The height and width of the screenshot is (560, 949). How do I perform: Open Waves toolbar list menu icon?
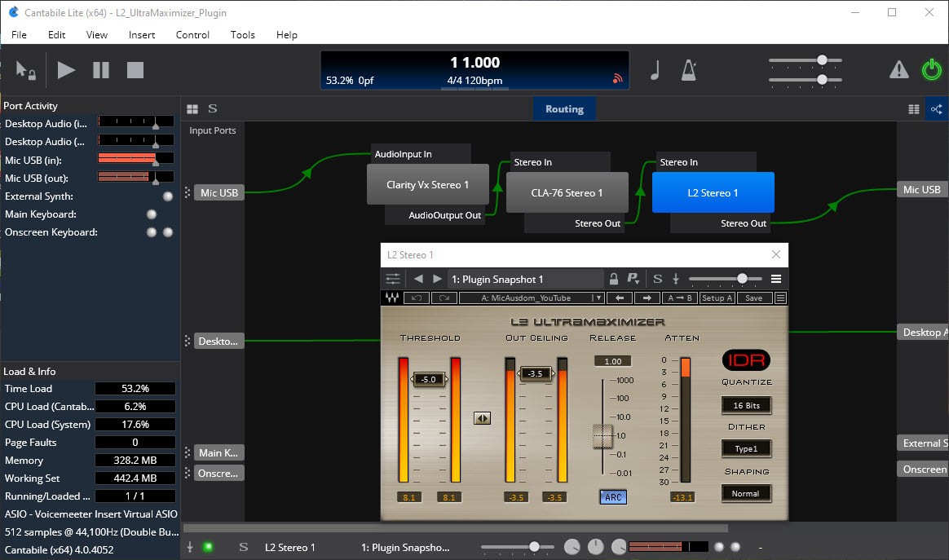pos(781,298)
